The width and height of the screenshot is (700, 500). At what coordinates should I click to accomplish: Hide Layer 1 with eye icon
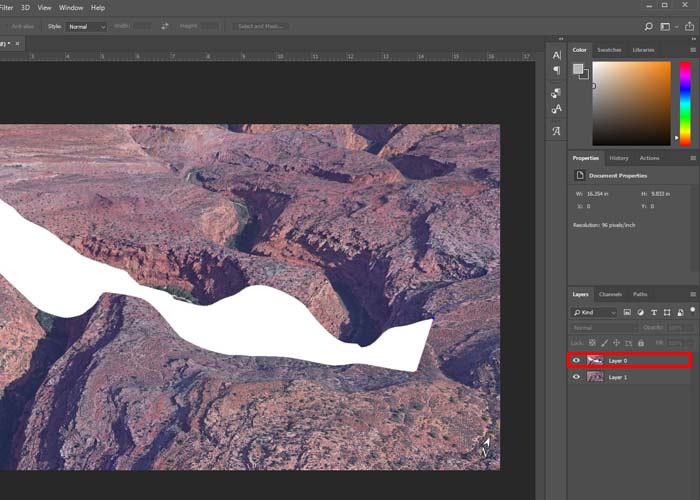click(576, 377)
